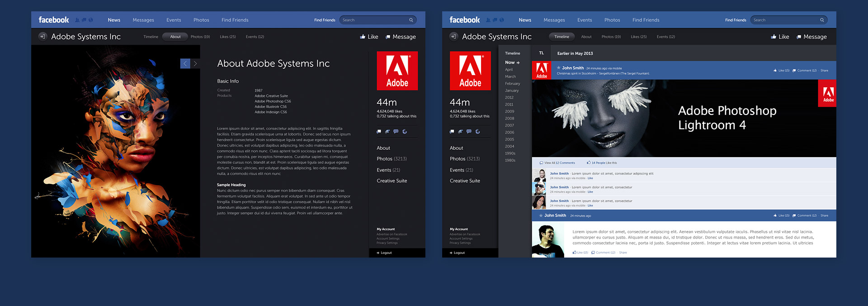
Task: Like the first John Smith comment
Action: point(590,178)
